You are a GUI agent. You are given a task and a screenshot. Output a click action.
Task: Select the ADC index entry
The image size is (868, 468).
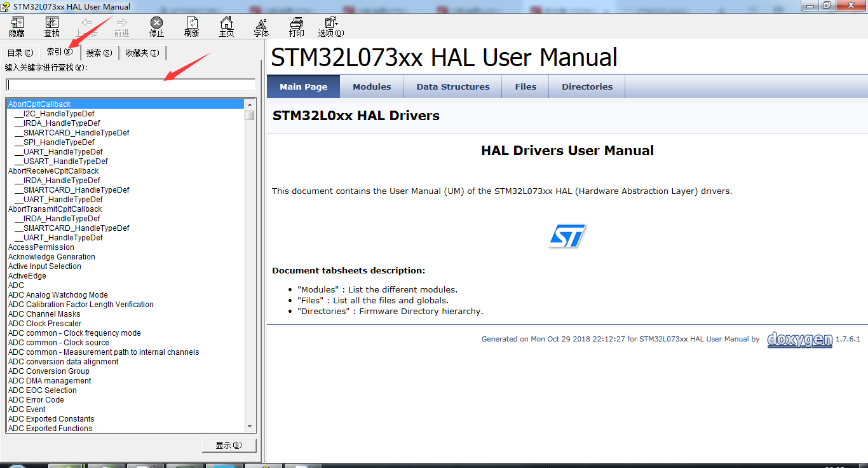click(16, 285)
